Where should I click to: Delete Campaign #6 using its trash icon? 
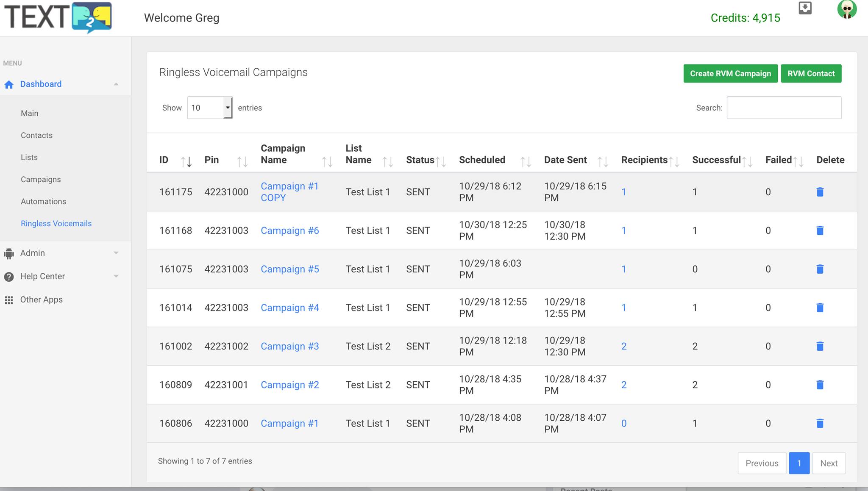(820, 230)
